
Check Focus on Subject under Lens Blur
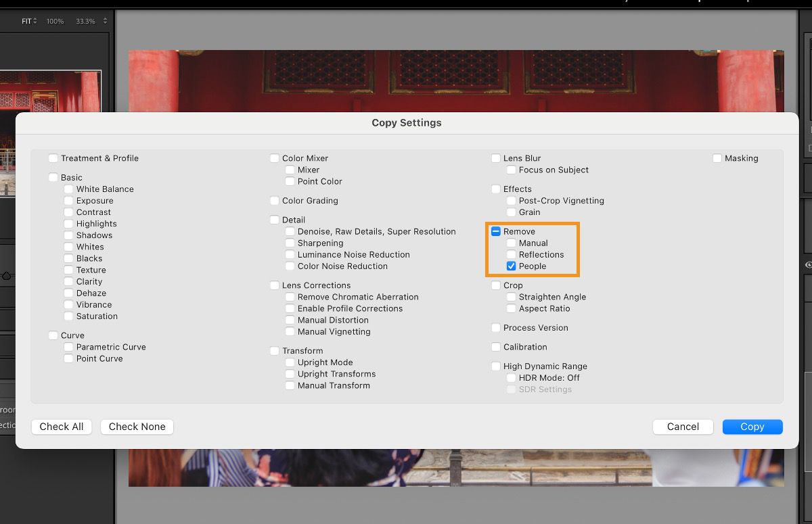click(511, 170)
